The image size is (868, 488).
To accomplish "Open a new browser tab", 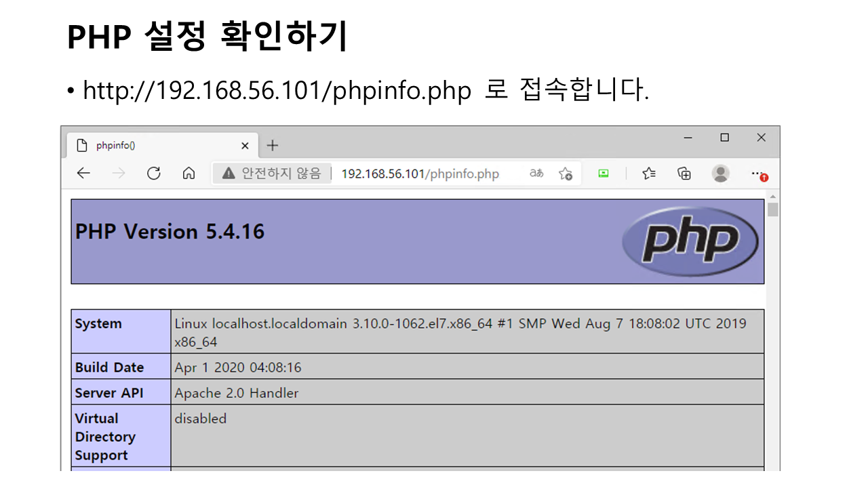I will point(272,146).
